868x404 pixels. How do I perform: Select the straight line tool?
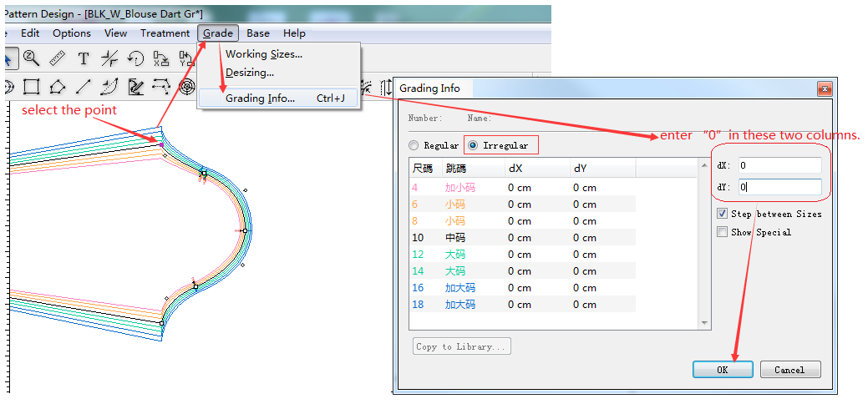[83, 87]
